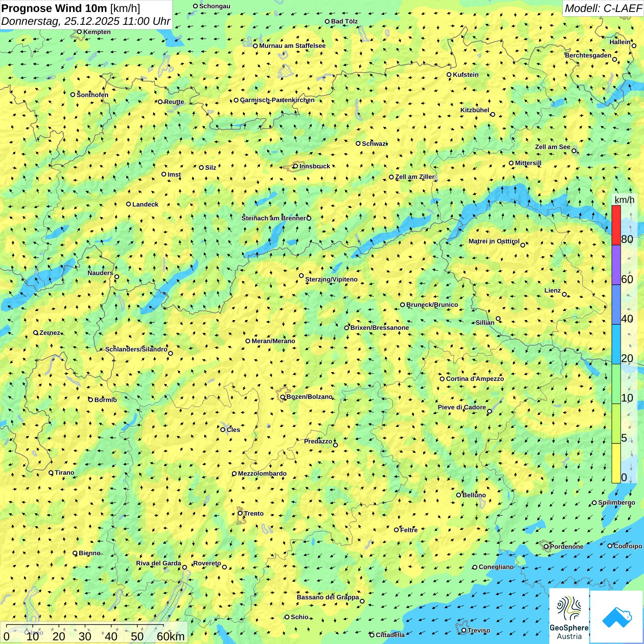Viewport: 644px width, 644px height.
Task: Click the Kitzbühel label
Action: point(475,110)
